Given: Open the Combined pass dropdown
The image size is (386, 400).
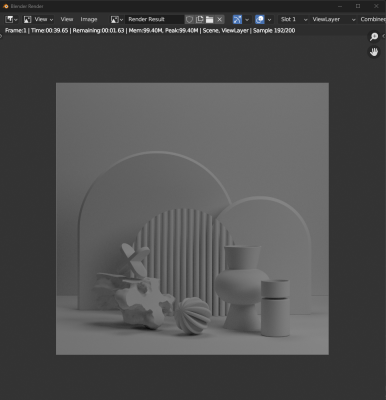Looking at the screenshot, I should pyautogui.click(x=372, y=19).
